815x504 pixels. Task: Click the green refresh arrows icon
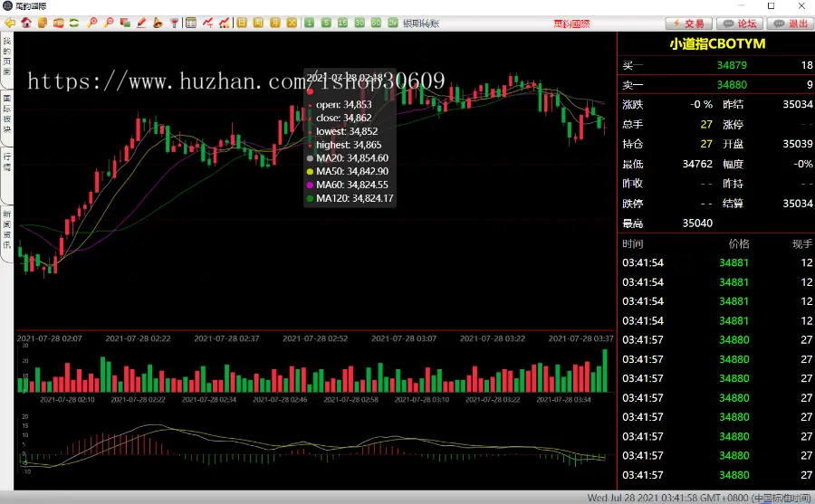coord(74,23)
